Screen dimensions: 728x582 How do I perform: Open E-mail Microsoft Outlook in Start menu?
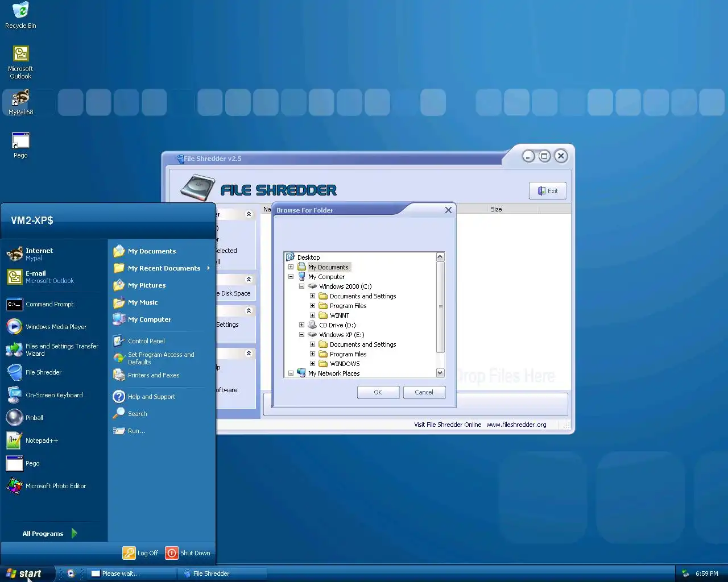click(x=54, y=277)
